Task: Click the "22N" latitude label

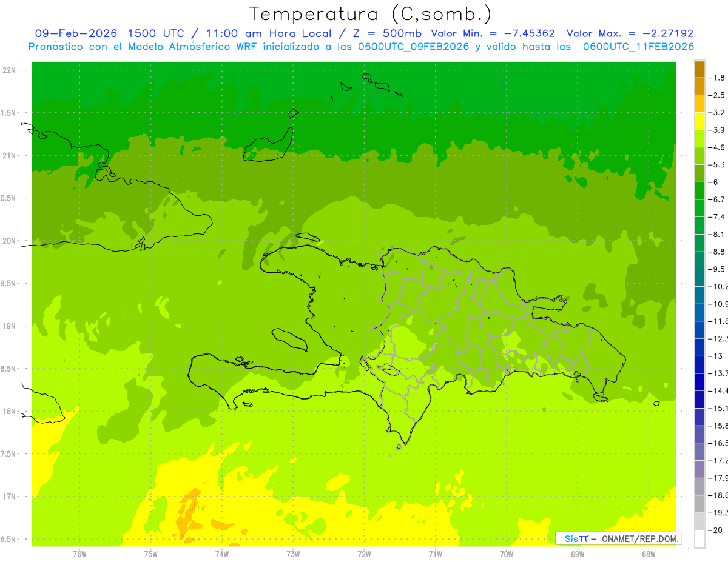Action: 10,70
